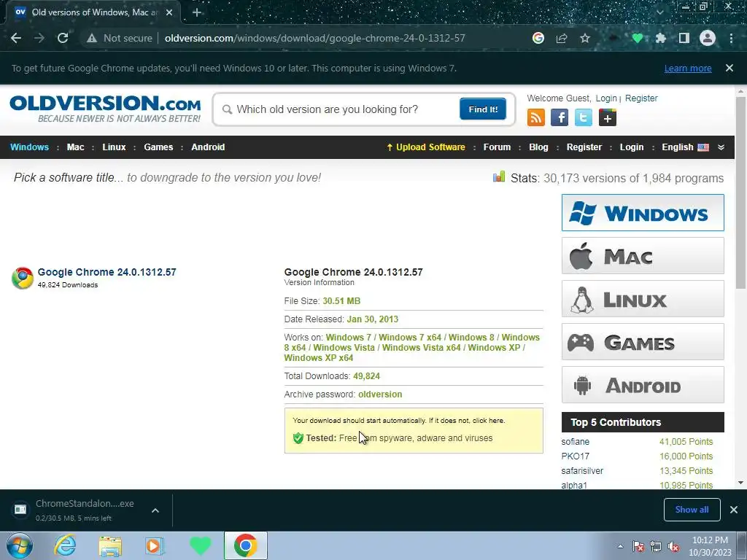The height and width of the screenshot is (560, 747).
Task: Click Register in the dark navigation bar
Action: [584, 147]
